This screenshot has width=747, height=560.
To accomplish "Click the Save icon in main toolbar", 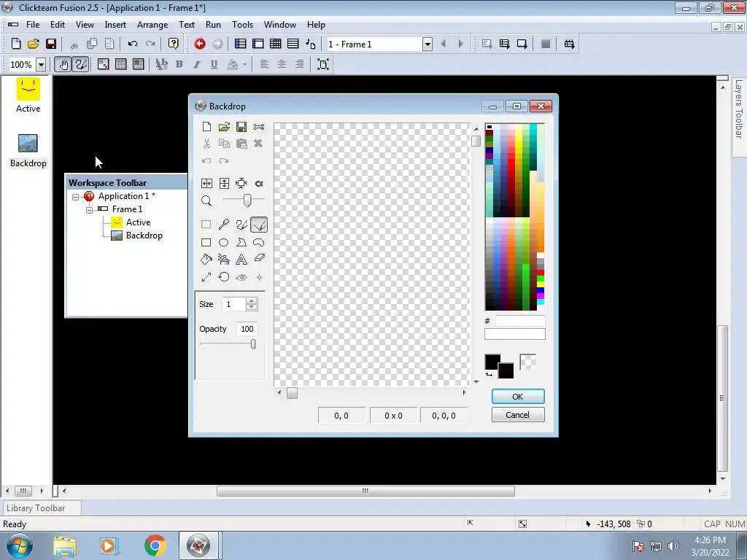I will click(51, 44).
